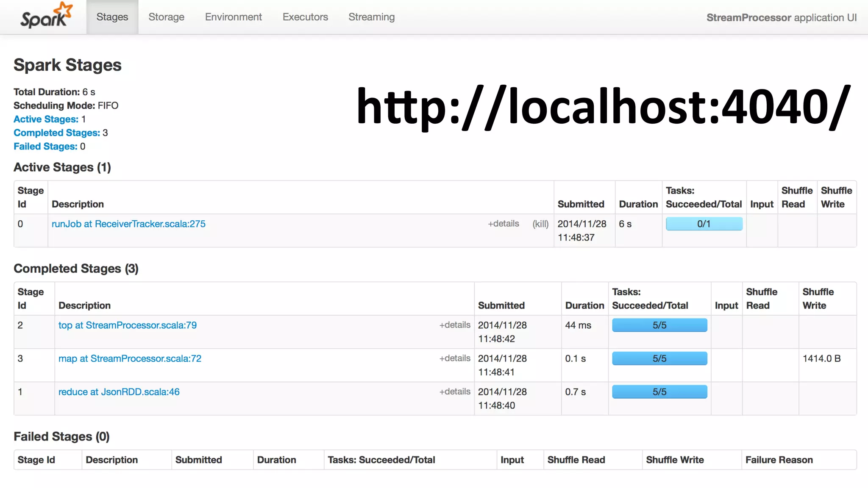
Task: Open runJob at ReceiverTracker.scala:275 stage
Action: point(128,224)
